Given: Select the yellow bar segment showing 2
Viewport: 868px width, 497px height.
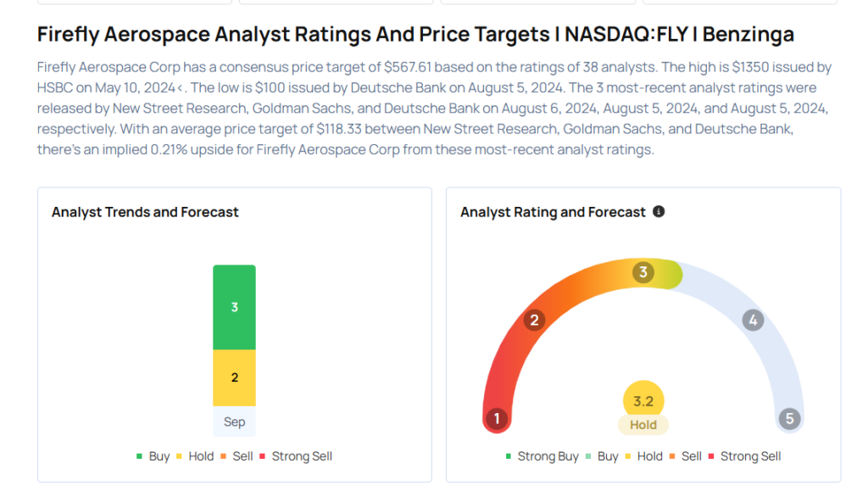Looking at the screenshot, I should coord(234,377).
